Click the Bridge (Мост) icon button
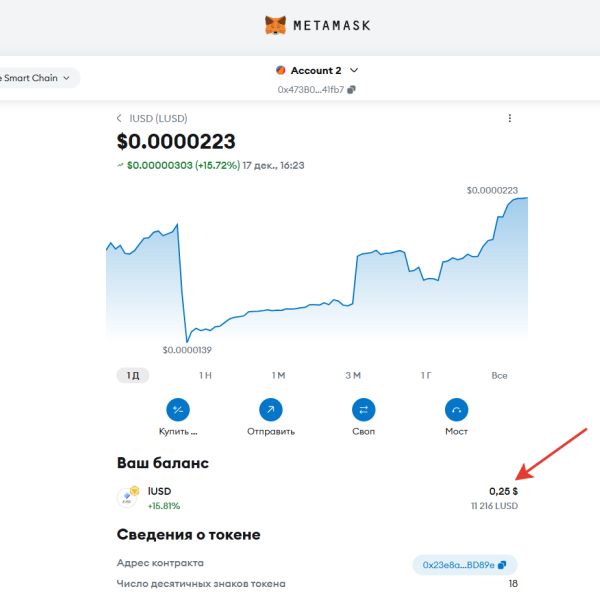The height and width of the screenshot is (600, 600). pos(456,409)
